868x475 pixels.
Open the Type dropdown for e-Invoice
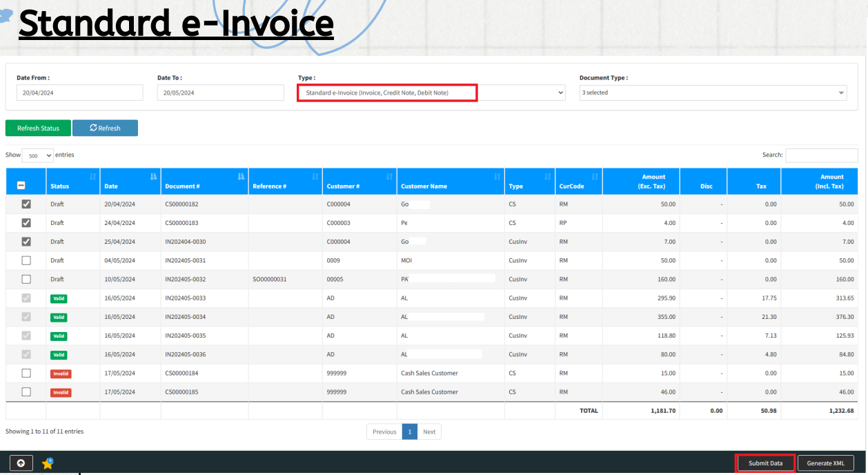[431, 93]
